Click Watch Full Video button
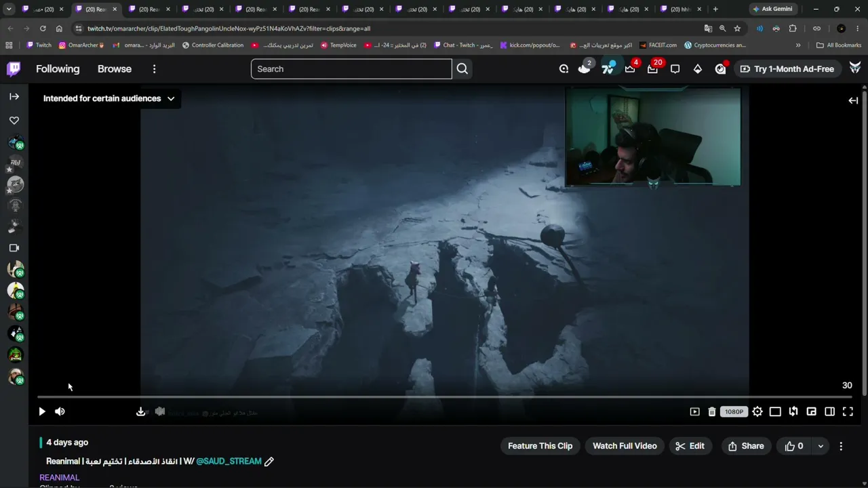 625,446
